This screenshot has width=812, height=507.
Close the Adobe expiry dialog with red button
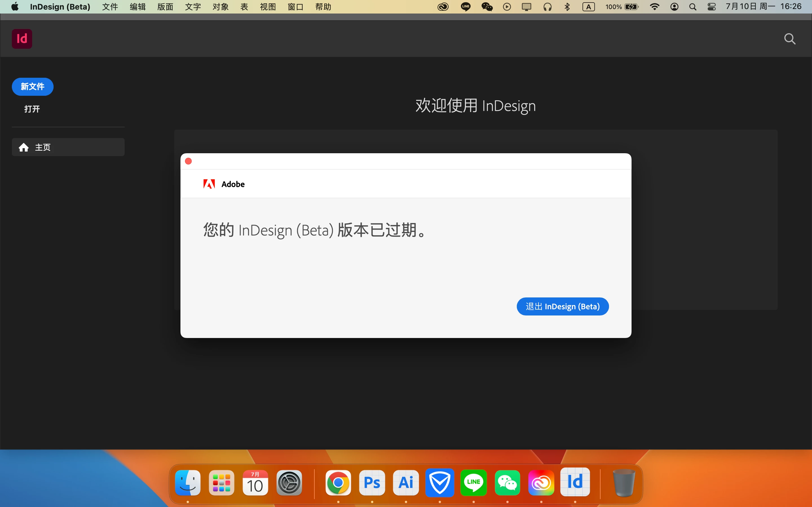(189, 161)
